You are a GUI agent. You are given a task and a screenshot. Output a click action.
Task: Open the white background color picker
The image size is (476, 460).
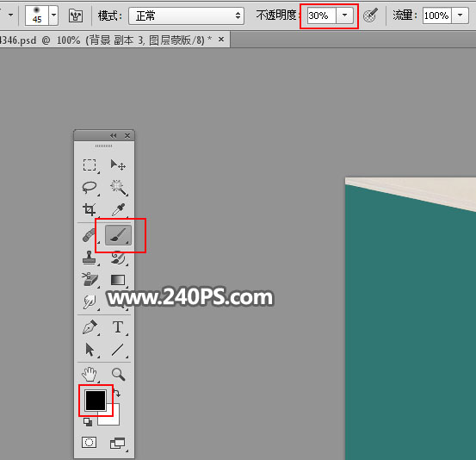(x=113, y=418)
